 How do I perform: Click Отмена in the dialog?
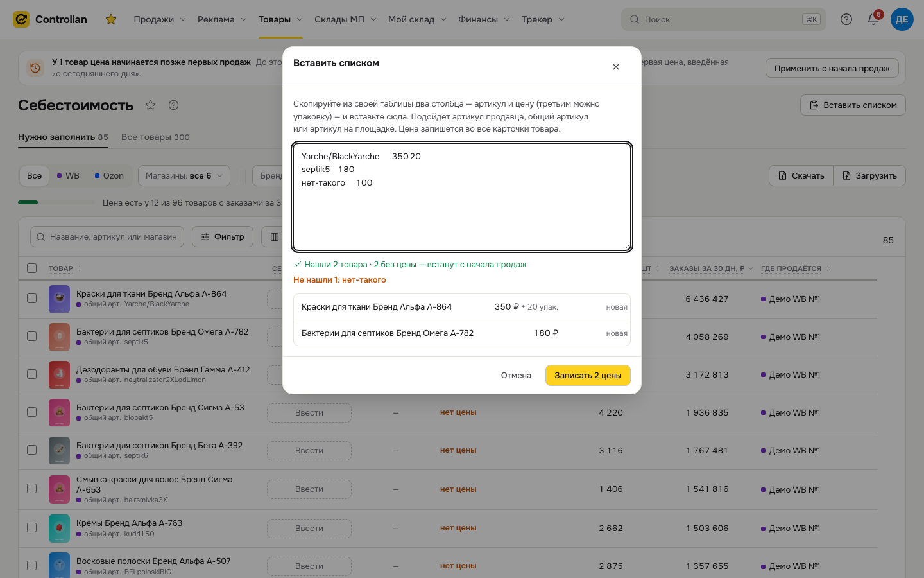pyautogui.click(x=516, y=375)
